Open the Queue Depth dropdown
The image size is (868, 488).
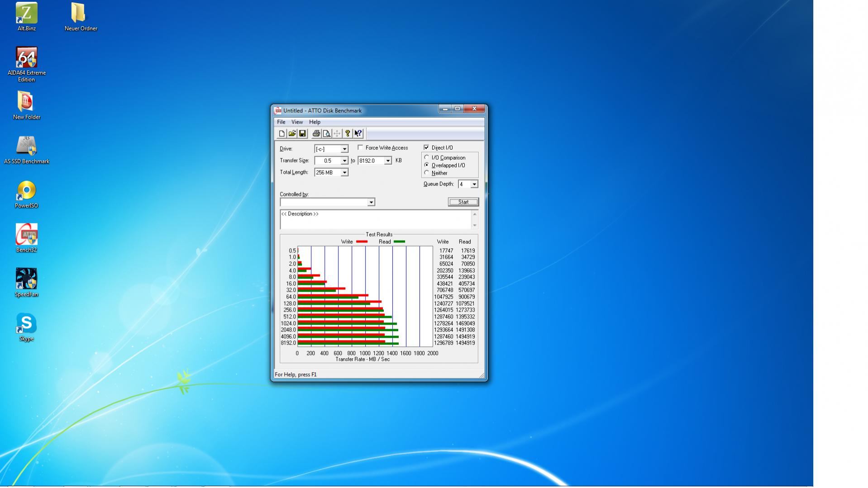474,184
